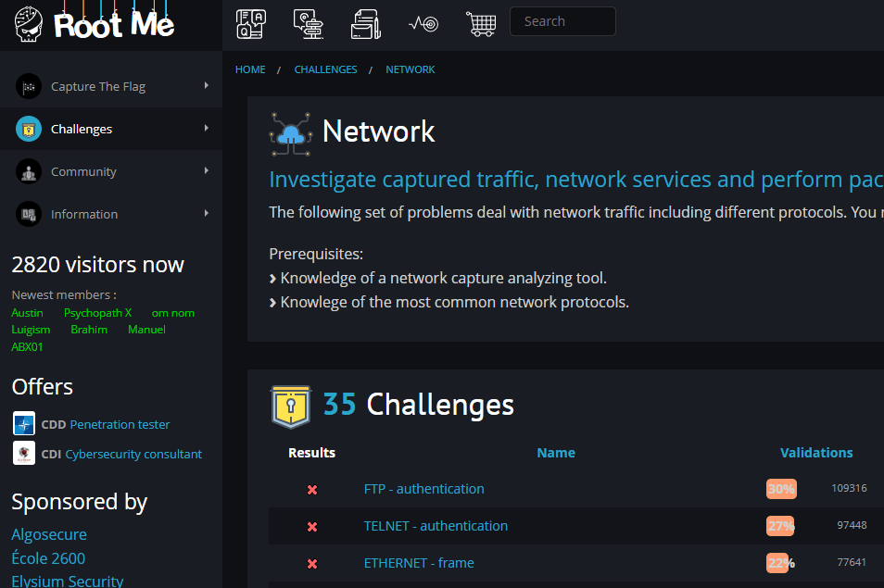Screen dimensions: 884x588
Task: Click the Root Me skull logo
Action: tap(28, 24)
